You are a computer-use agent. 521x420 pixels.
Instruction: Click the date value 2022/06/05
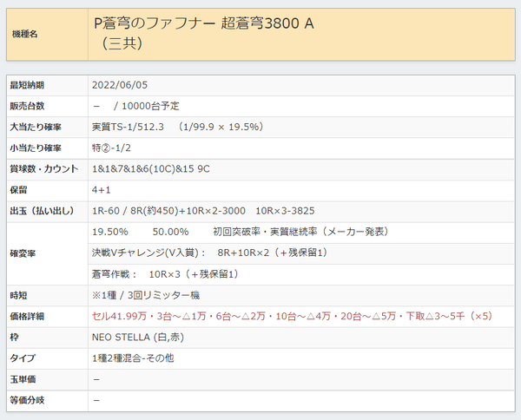[x=120, y=85]
